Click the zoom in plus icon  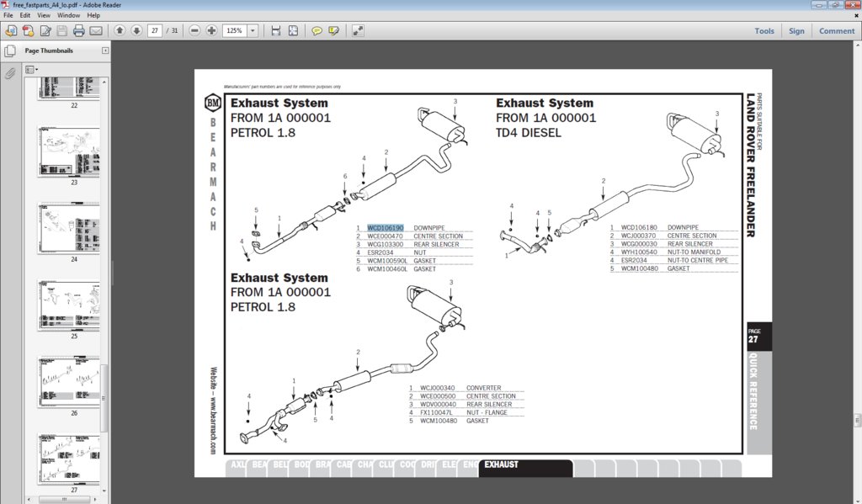pos(211,31)
